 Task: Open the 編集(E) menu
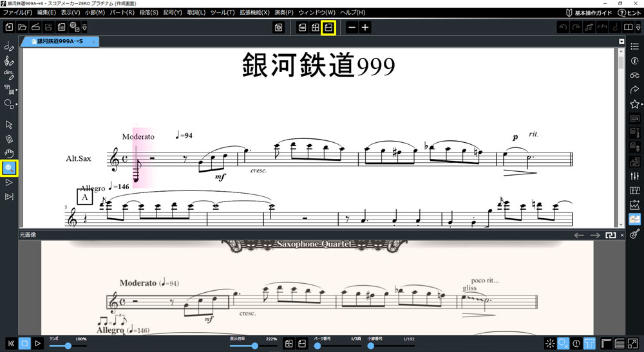click(x=46, y=12)
